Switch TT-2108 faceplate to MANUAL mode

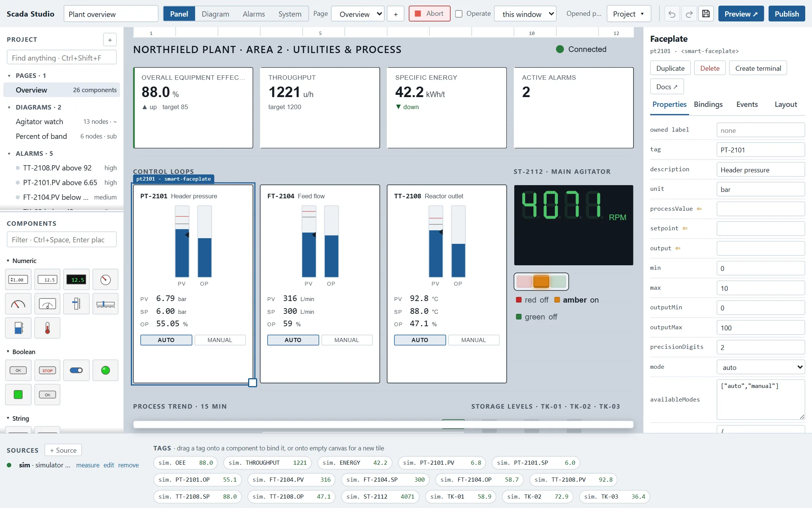(x=474, y=340)
